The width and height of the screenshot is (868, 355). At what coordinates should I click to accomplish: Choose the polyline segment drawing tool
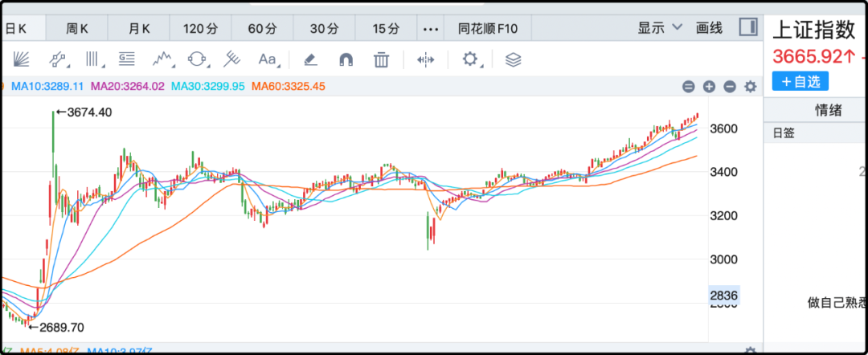tap(59, 59)
